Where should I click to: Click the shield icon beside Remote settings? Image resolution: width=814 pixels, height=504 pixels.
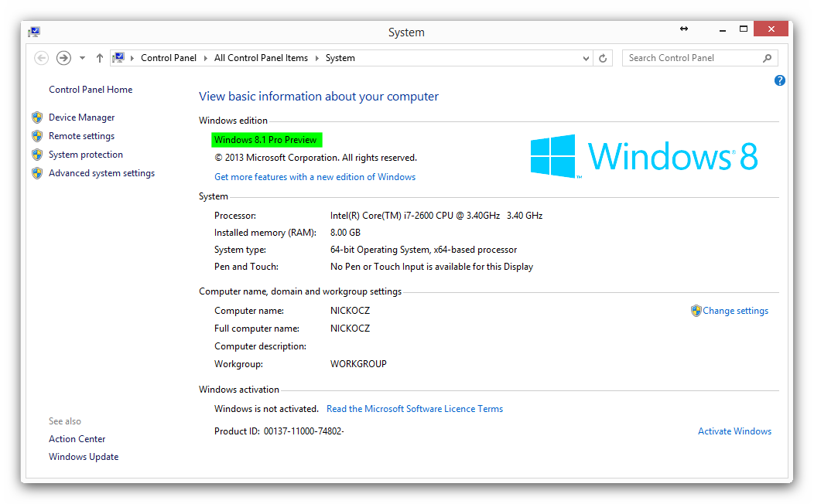(x=37, y=136)
